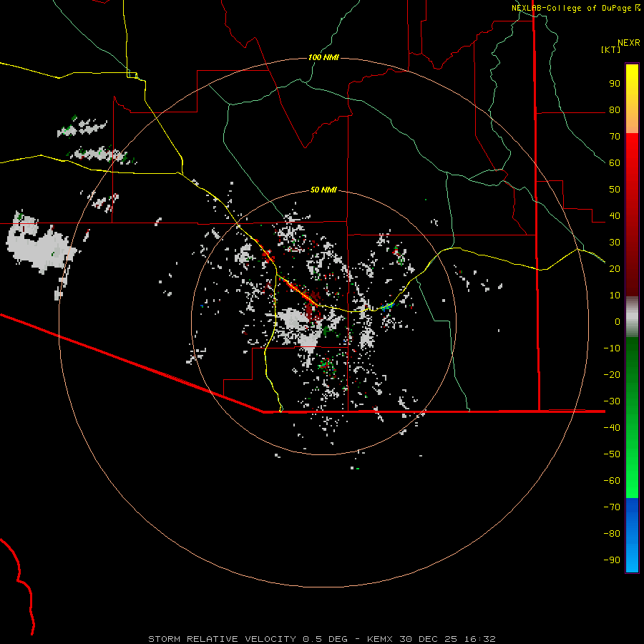Click the 80 value on the velocity scale
The width and height of the screenshot is (644, 644).
click(x=615, y=109)
